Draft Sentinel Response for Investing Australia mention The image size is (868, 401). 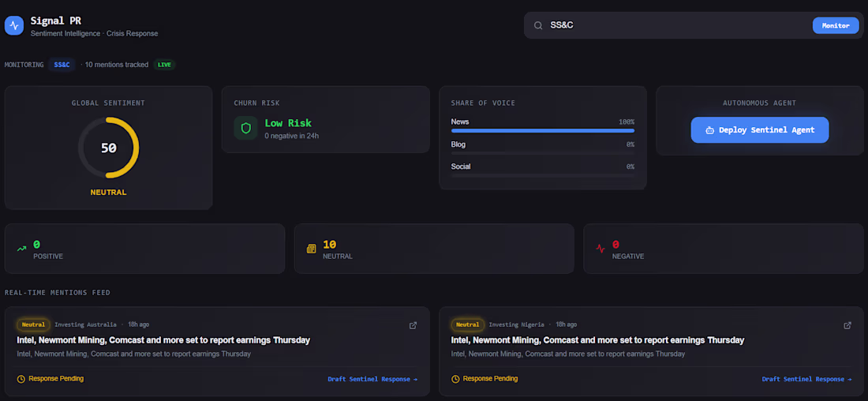tap(372, 379)
